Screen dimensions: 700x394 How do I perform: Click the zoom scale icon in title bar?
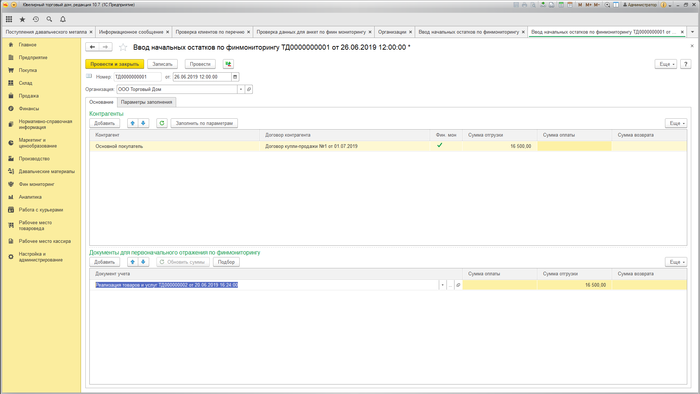pos(607,5)
